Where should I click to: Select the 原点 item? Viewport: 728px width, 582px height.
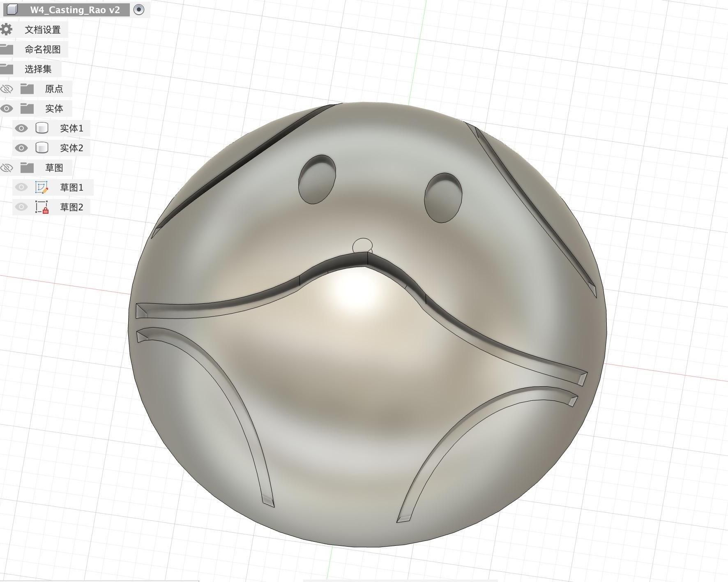click(x=54, y=89)
